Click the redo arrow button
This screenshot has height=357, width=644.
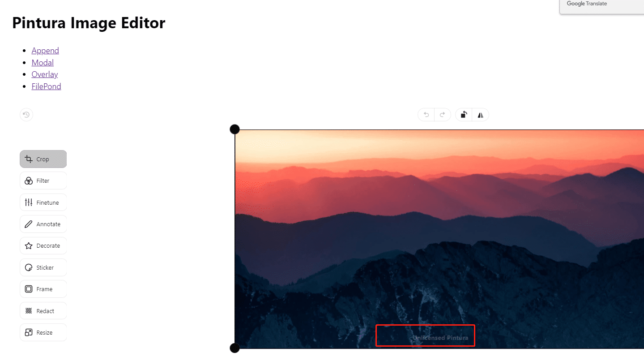point(442,115)
